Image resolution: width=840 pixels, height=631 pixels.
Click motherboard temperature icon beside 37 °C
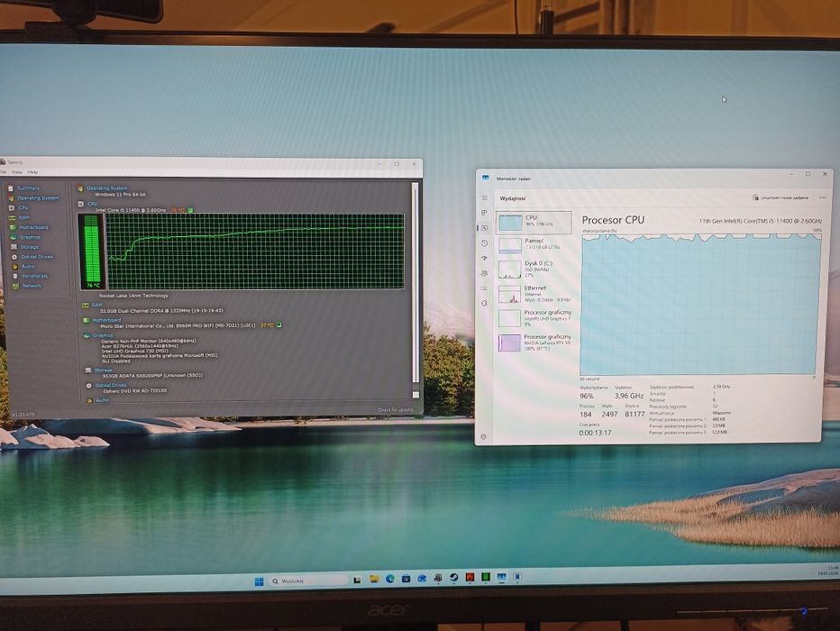278,325
